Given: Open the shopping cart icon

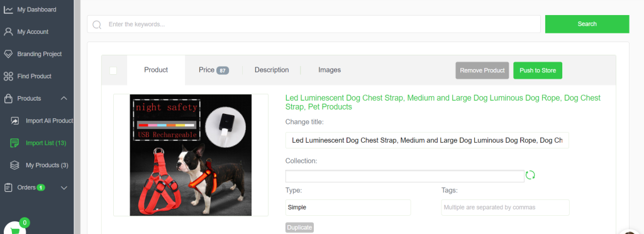Looking at the screenshot, I should tap(15, 230).
